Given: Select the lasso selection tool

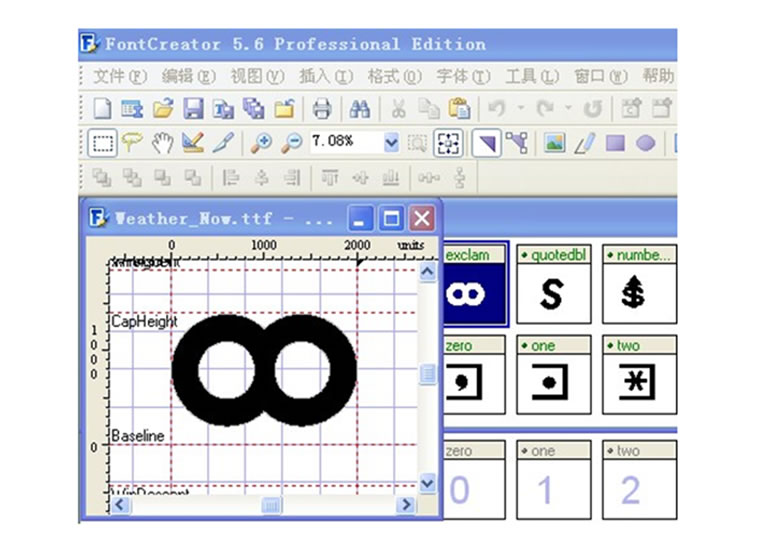Looking at the screenshot, I should click(132, 143).
